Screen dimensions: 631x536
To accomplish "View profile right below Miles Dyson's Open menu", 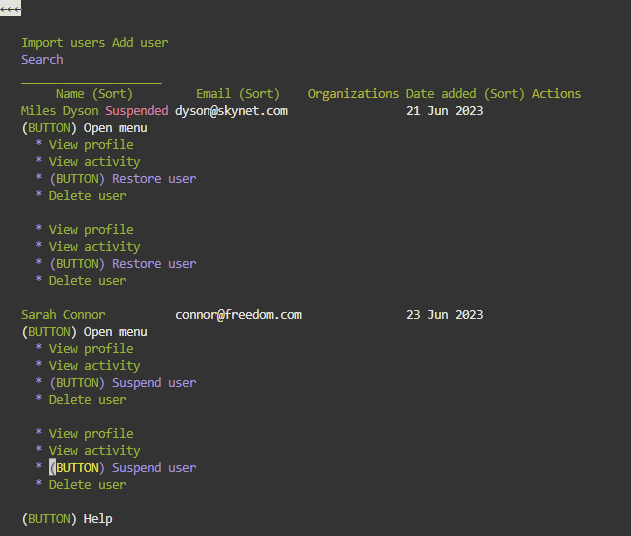I will click(91, 145).
